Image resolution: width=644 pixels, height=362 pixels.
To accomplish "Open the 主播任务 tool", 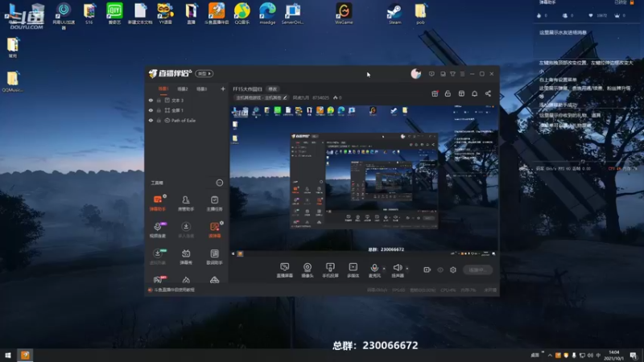I will pyautogui.click(x=214, y=203).
